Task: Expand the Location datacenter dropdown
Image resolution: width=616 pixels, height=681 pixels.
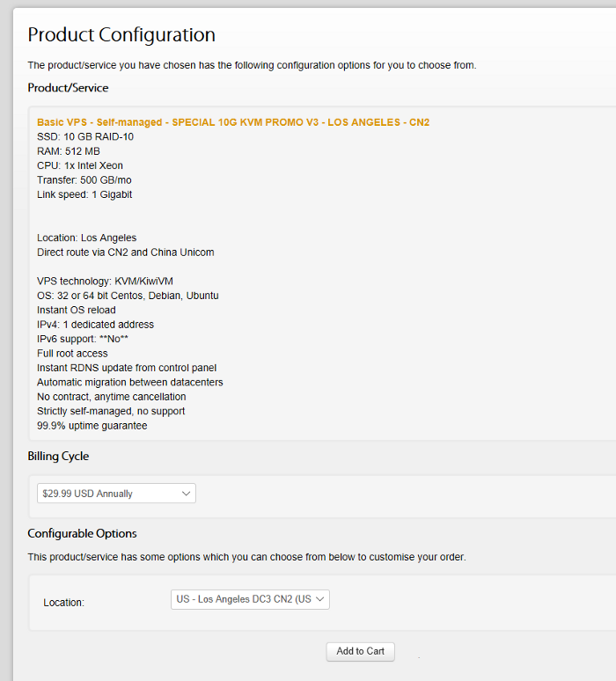Action: pyautogui.click(x=250, y=599)
